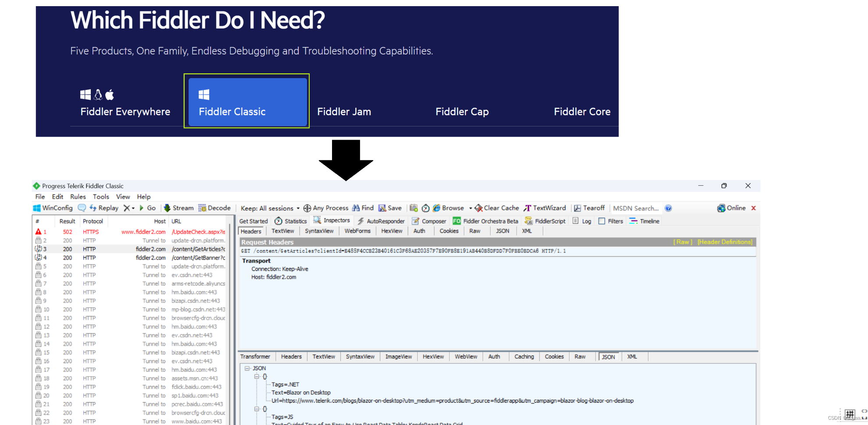Toggle Decode option in toolbar
The height and width of the screenshot is (425, 868).
(214, 208)
